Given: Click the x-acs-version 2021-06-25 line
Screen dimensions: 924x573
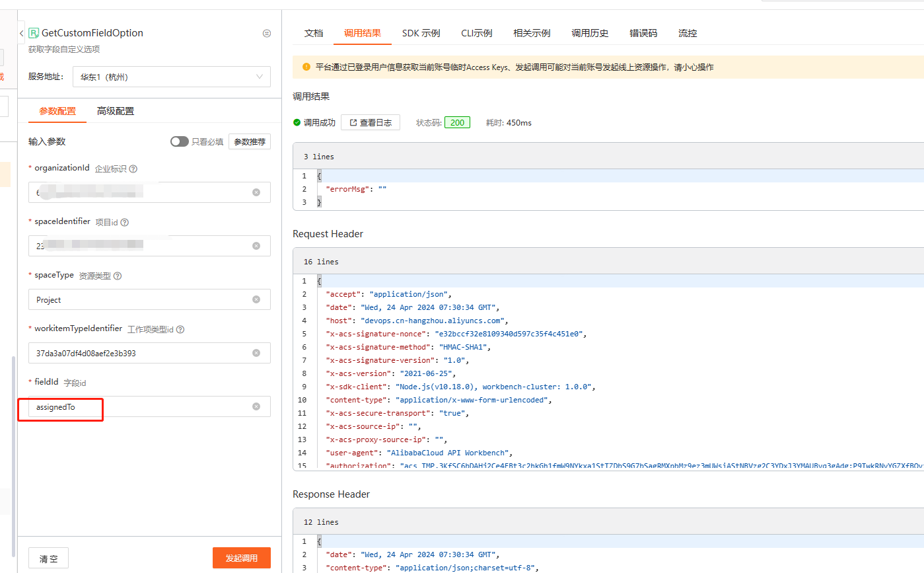Looking at the screenshot, I should point(391,373).
